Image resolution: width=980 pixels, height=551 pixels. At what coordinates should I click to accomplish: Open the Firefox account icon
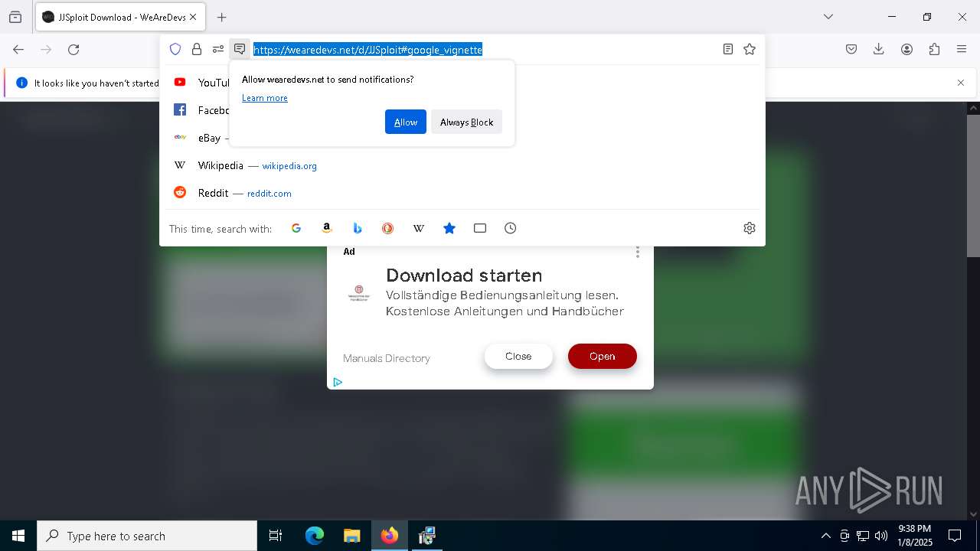click(x=906, y=49)
